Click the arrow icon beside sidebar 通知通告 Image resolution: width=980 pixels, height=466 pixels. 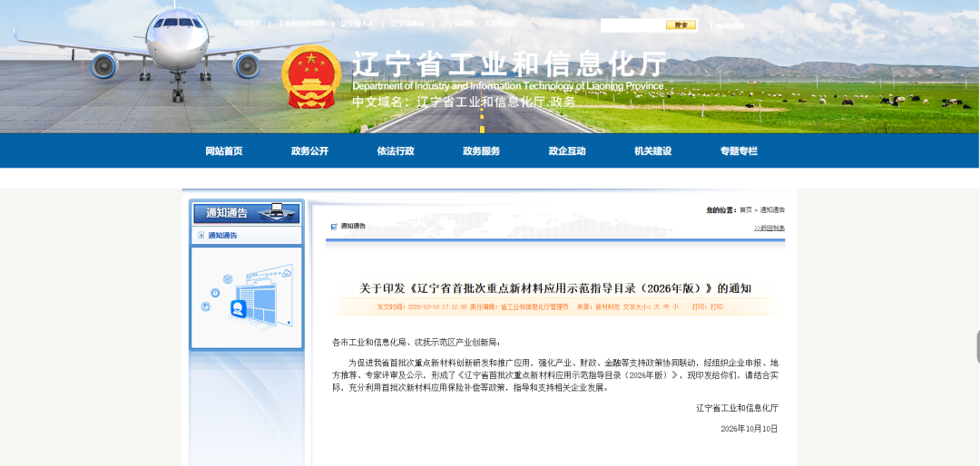[201, 236]
